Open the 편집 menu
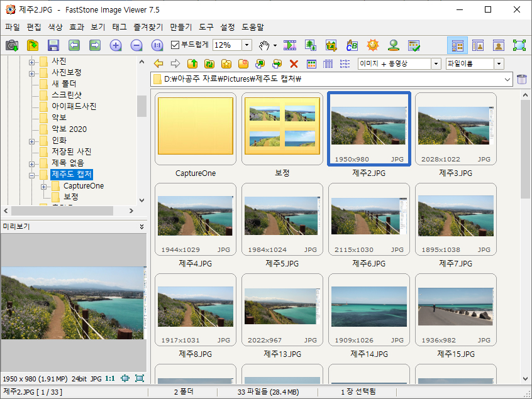The height and width of the screenshot is (399, 532). coord(34,27)
